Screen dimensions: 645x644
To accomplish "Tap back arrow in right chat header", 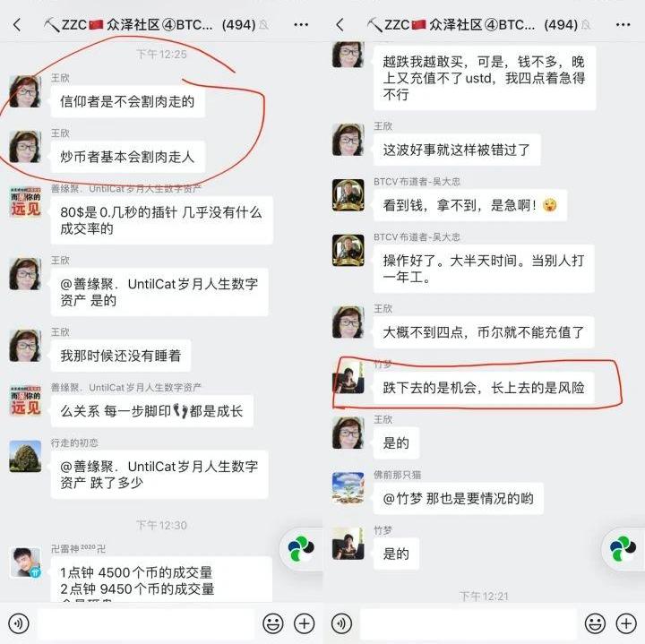I will 340,25.
